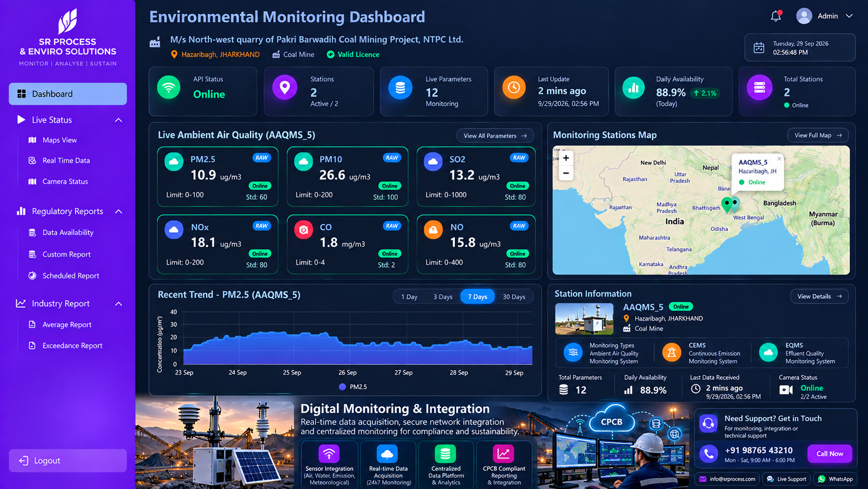Open Custom Report page
The height and width of the screenshot is (489, 868).
(66, 254)
